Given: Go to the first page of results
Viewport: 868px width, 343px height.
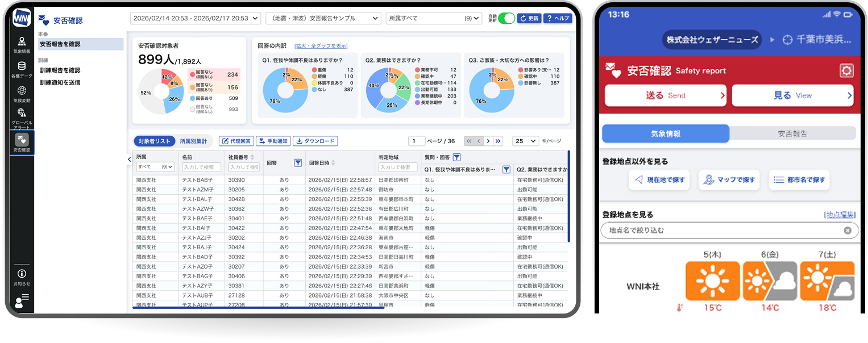Looking at the screenshot, I should pos(469,141).
